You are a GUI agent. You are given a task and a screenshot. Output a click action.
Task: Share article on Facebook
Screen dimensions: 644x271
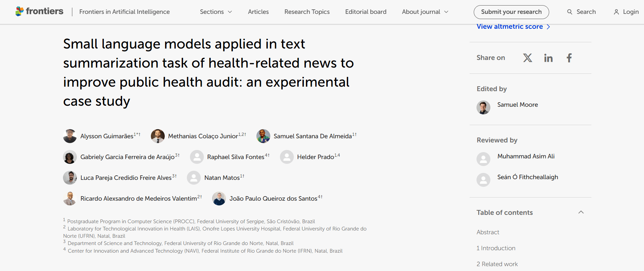[x=569, y=58]
